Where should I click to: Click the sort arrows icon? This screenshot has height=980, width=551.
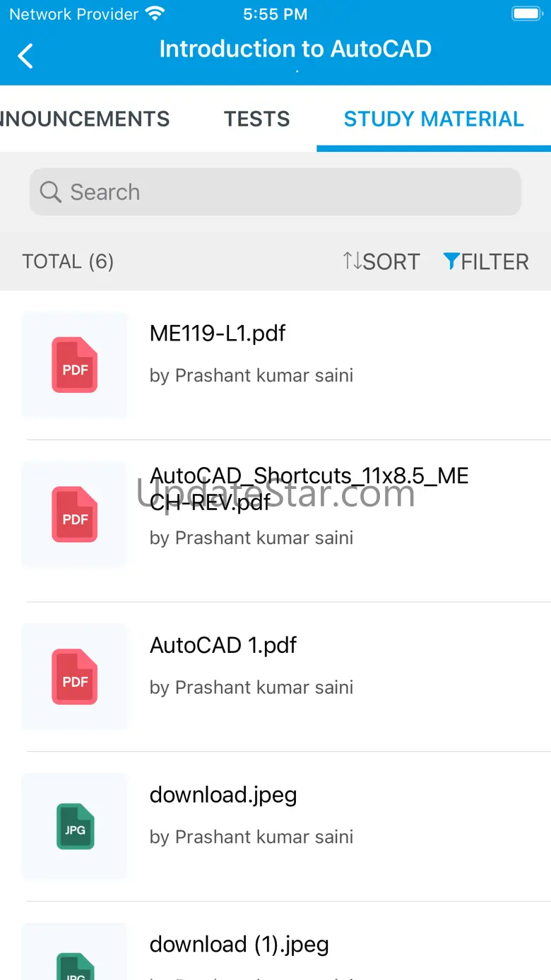(351, 261)
